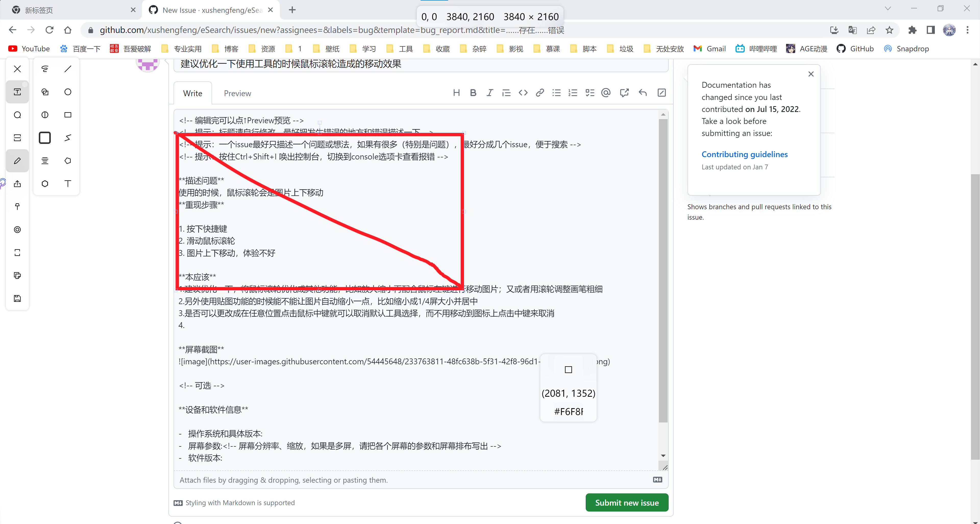Reference an issue or pull request icon

pyautogui.click(x=624, y=93)
